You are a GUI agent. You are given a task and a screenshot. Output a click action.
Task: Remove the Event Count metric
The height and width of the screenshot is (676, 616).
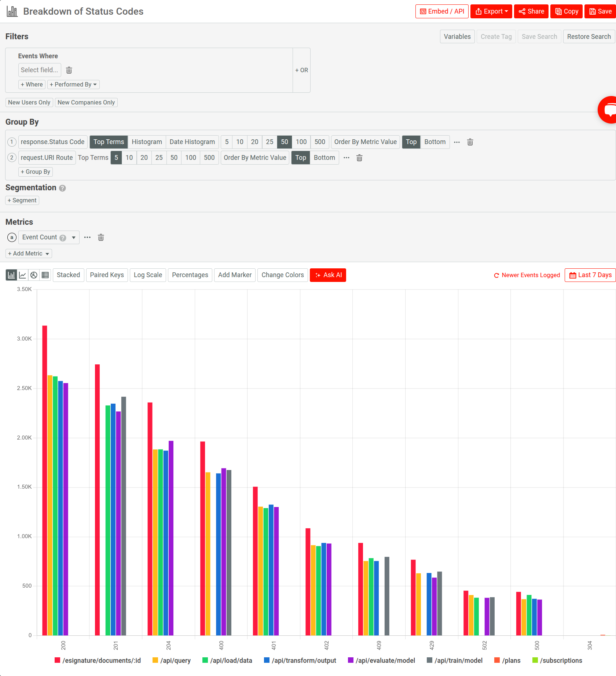101,238
